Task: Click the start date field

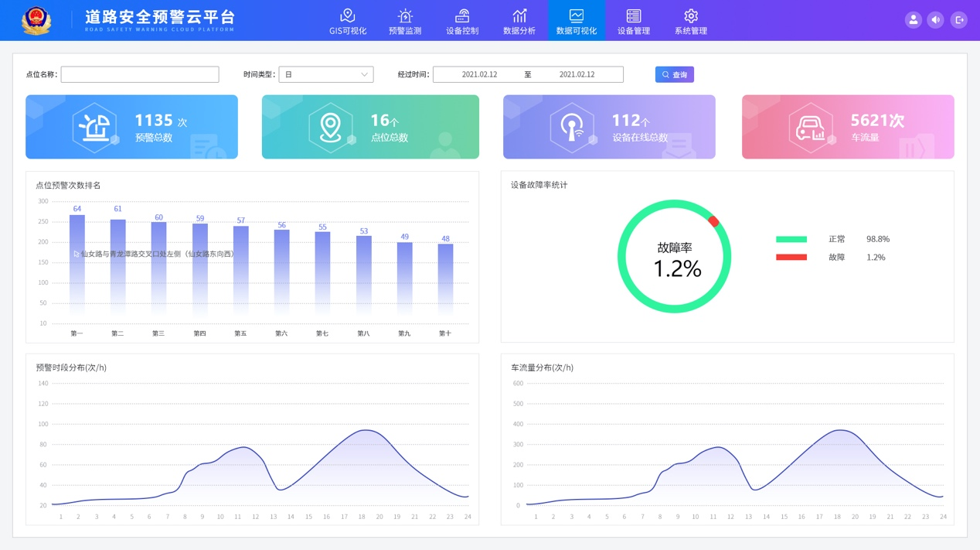Action: (479, 74)
